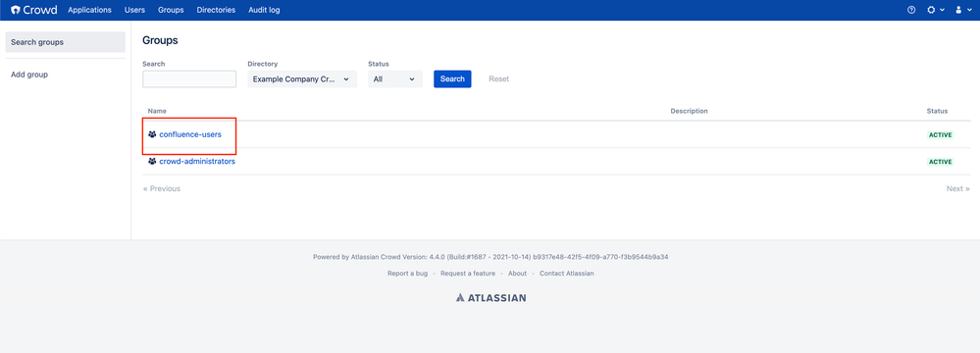Click the Description column header

[689, 111]
